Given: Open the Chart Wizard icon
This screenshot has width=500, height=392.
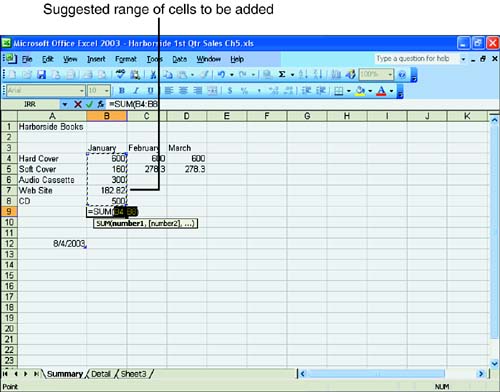Looking at the screenshot, I should [x=336, y=74].
